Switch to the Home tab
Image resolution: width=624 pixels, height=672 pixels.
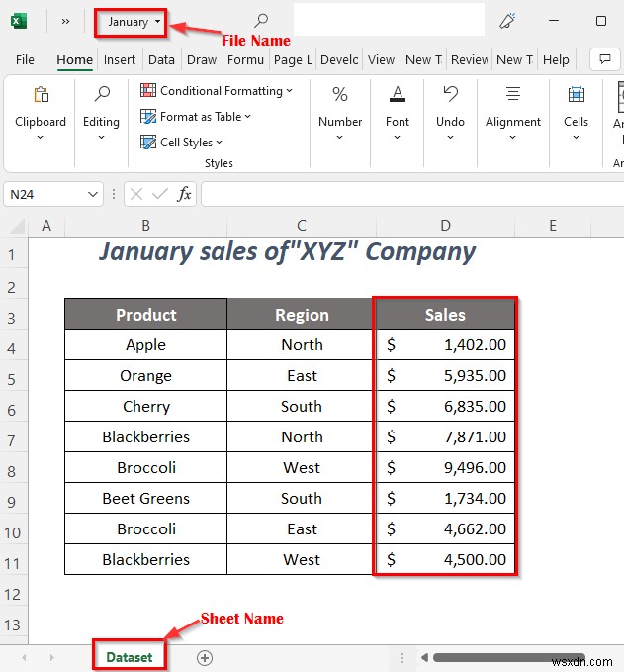pos(74,60)
